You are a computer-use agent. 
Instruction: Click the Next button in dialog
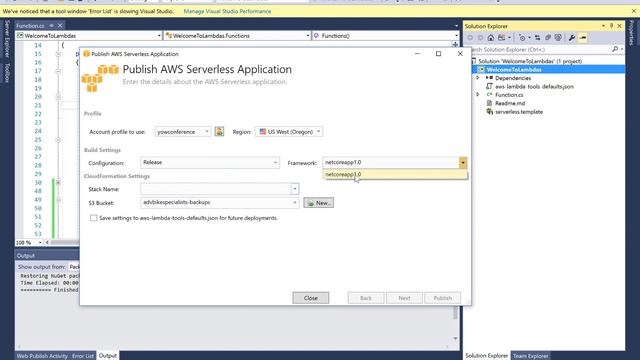coord(404,298)
